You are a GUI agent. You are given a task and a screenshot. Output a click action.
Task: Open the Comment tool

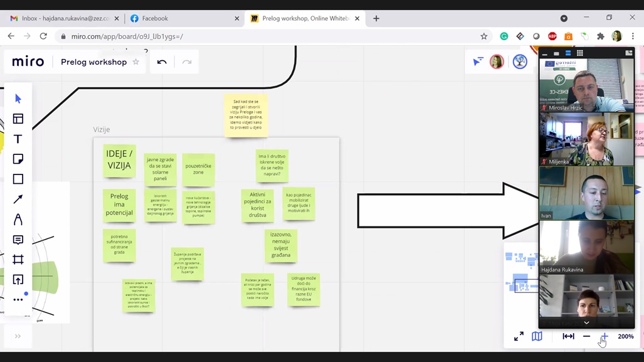(18, 240)
